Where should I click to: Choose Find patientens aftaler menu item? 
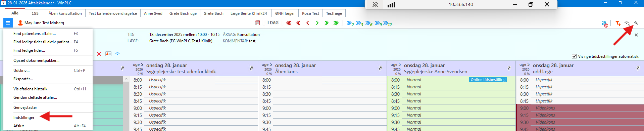tap(48, 34)
